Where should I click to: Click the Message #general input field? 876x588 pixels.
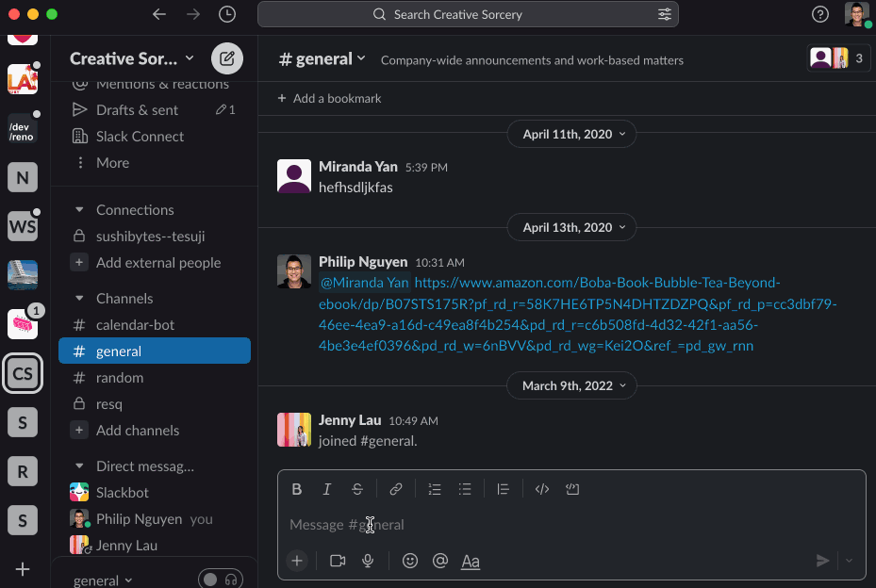[x=566, y=525]
